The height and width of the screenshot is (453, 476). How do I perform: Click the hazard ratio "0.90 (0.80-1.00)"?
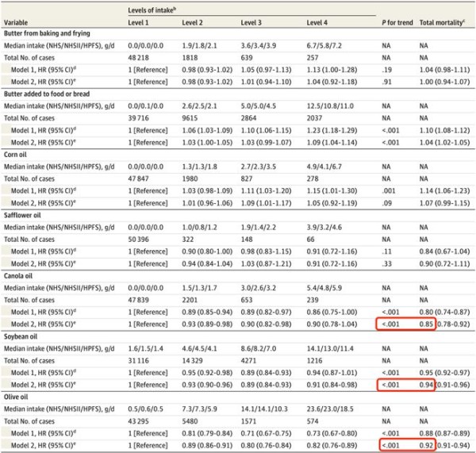(207, 251)
